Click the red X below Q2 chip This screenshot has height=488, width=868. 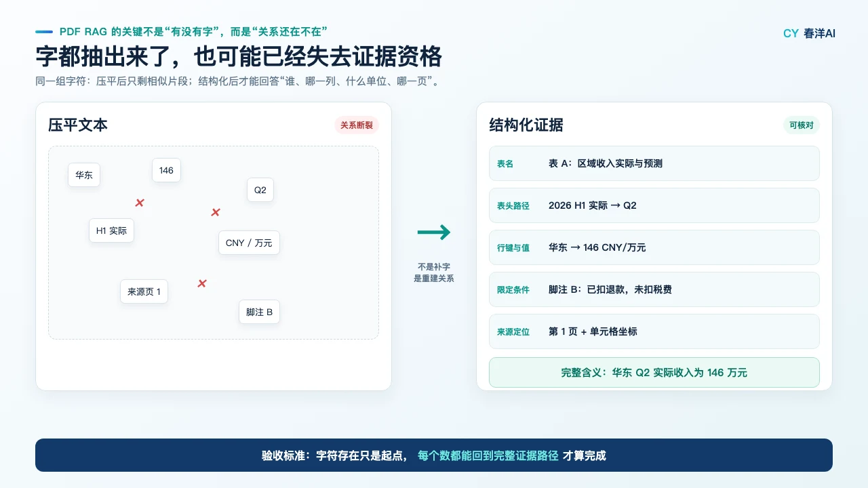(216, 212)
